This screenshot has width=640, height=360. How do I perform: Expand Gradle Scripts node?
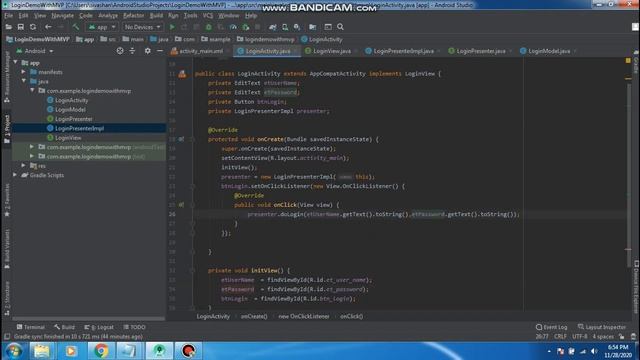point(16,175)
